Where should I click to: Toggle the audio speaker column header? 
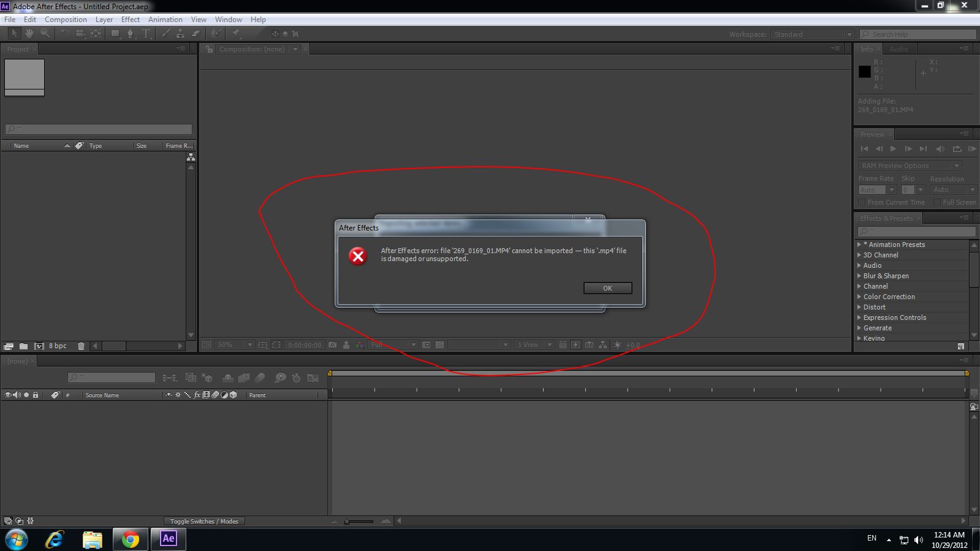pos(17,395)
